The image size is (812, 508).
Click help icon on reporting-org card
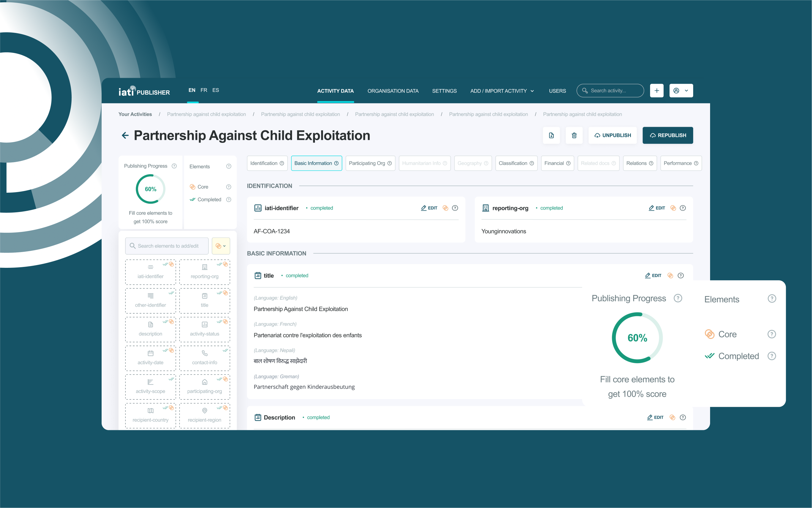682,208
